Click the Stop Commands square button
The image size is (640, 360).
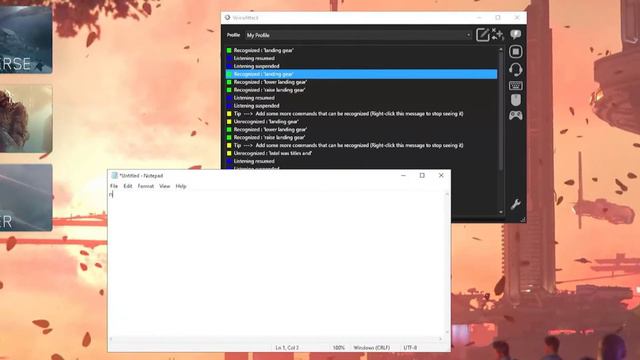(516, 51)
